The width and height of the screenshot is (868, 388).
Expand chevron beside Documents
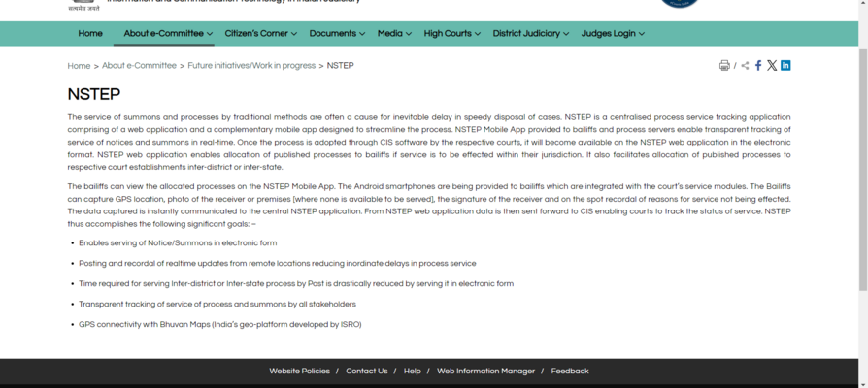point(362,34)
